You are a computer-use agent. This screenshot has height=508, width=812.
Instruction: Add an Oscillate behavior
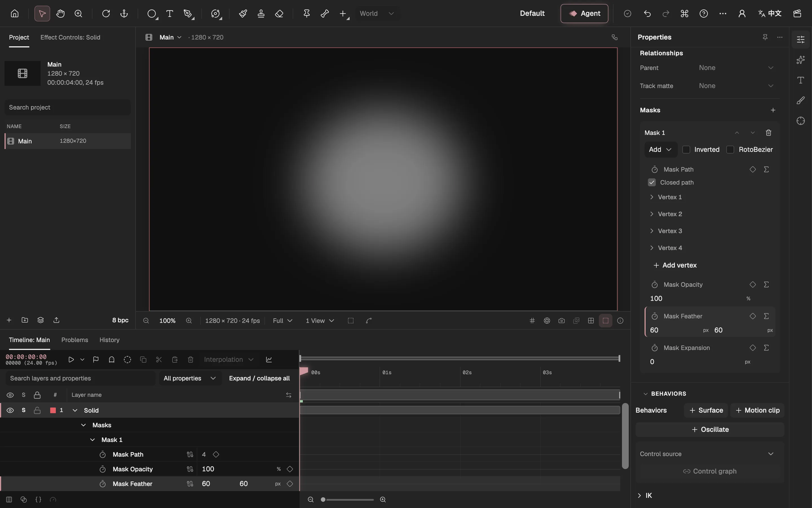click(x=710, y=429)
